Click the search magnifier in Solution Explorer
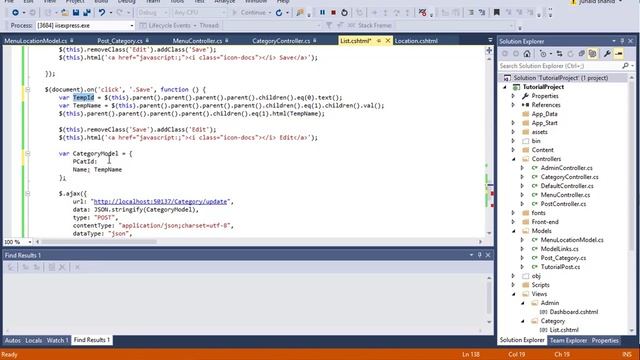 [x=625, y=66]
